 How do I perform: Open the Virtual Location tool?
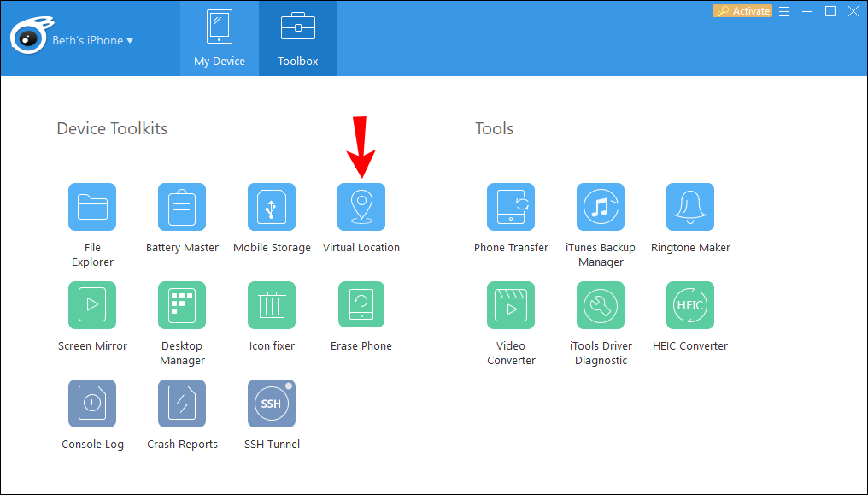[x=361, y=207]
